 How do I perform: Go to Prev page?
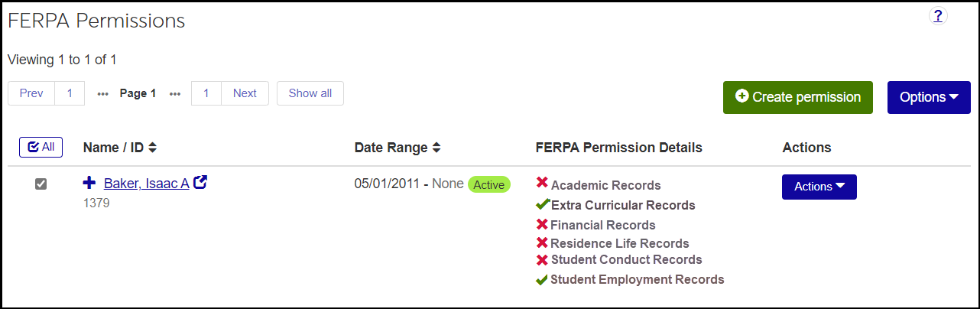[31, 93]
